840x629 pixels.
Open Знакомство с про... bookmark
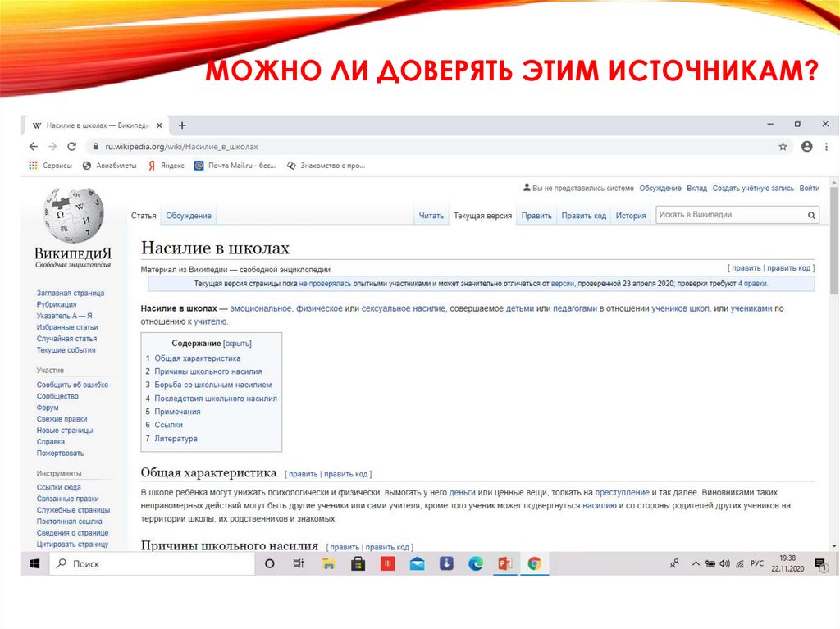[x=326, y=166]
